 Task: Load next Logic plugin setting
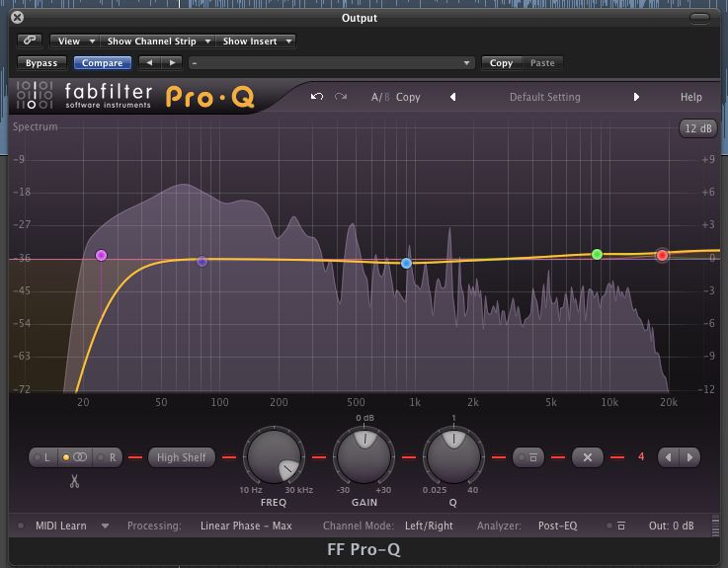[172, 62]
